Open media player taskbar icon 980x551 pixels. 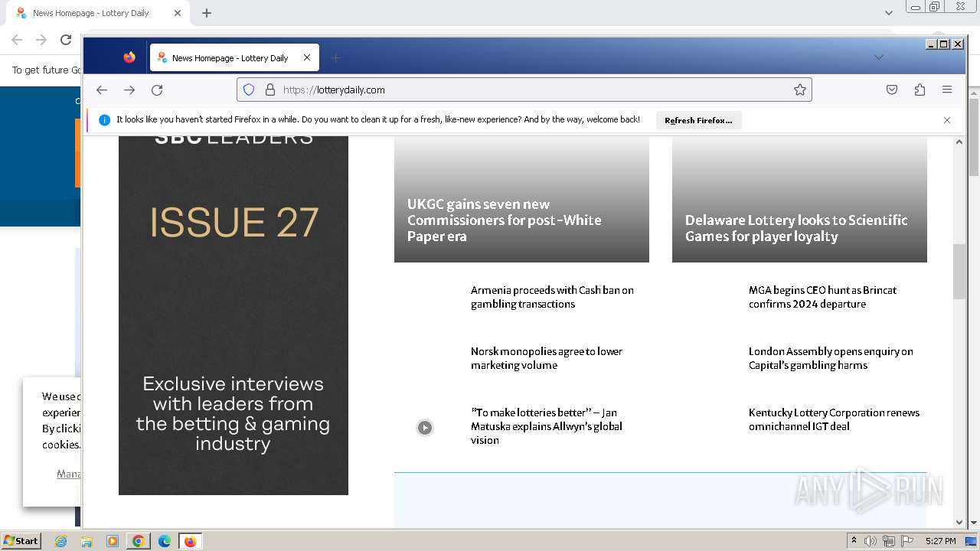coord(113,541)
